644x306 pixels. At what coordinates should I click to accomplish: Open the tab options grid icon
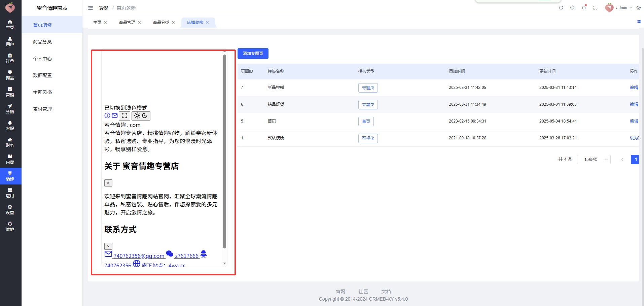[x=639, y=22]
